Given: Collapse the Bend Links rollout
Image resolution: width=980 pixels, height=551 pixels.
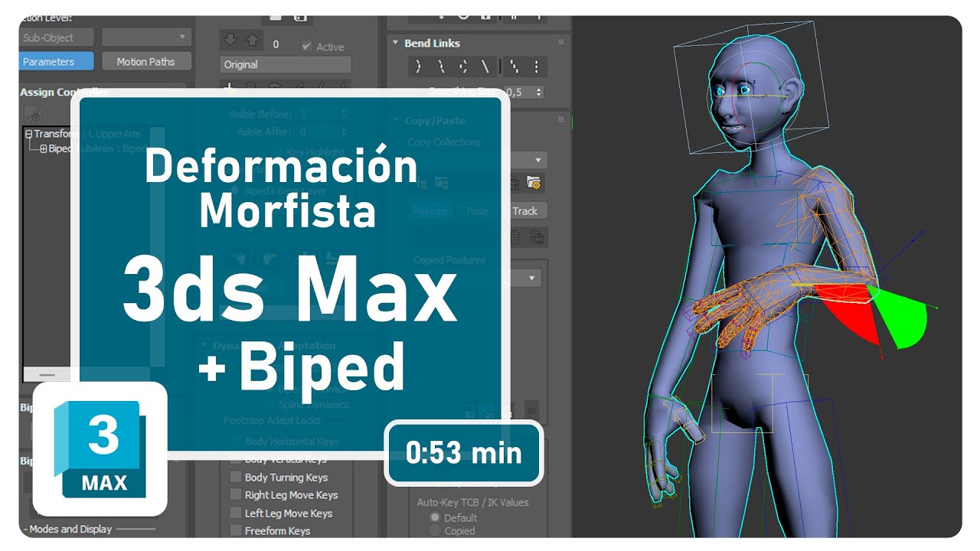Looking at the screenshot, I should point(396,43).
